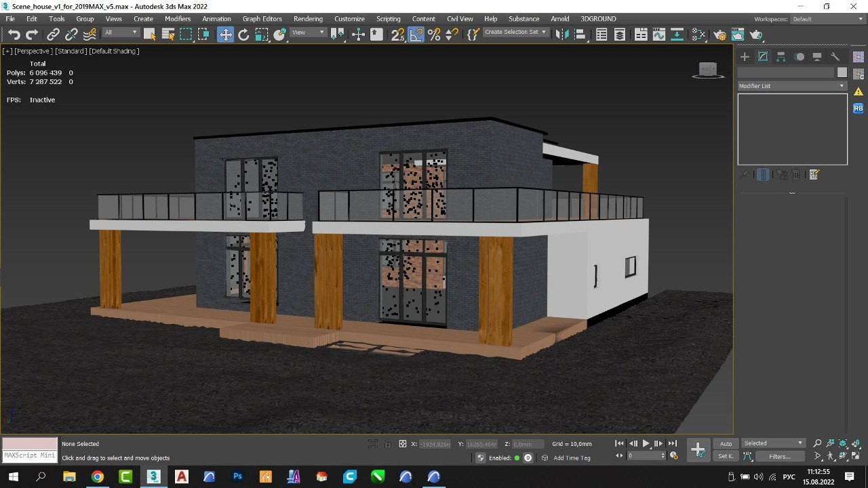Click the Undo arrow icon
Image resolution: width=868 pixels, height=488 pixels.
(14, 35)
